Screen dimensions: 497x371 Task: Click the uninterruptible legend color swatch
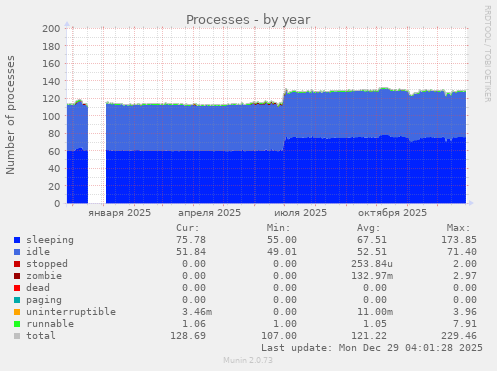point(17,312)
